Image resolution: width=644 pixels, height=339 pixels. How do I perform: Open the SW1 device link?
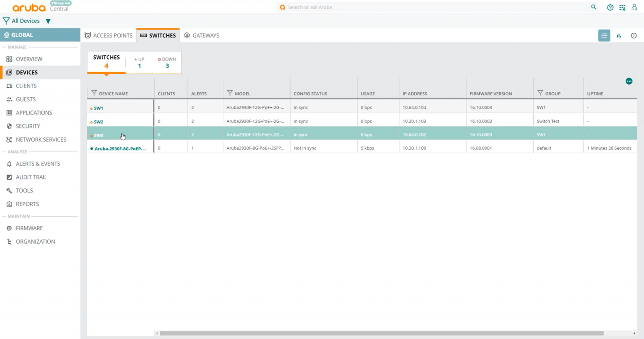point(98,108)
